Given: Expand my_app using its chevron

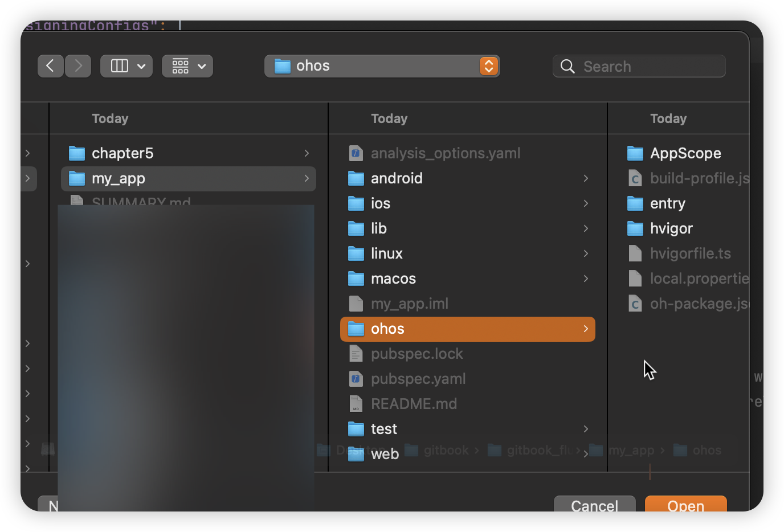Looking at the screenshot, I should pos(307,178).
